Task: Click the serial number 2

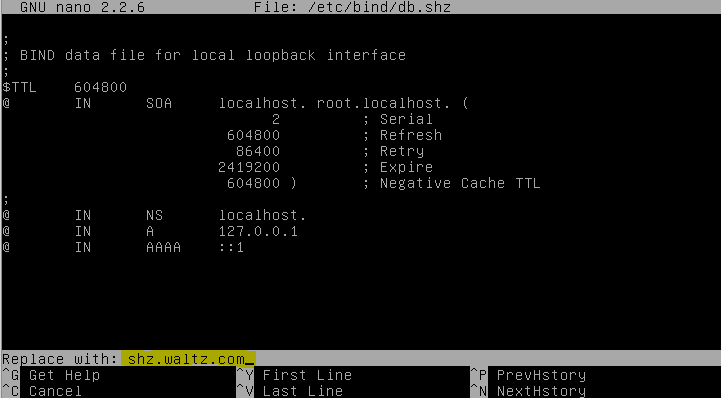Action: [x=276, y=119]
